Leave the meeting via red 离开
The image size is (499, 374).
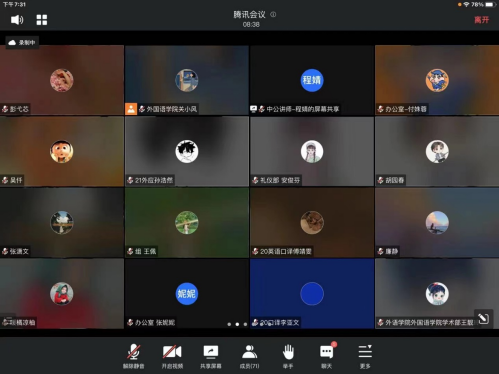coord(482,20)
